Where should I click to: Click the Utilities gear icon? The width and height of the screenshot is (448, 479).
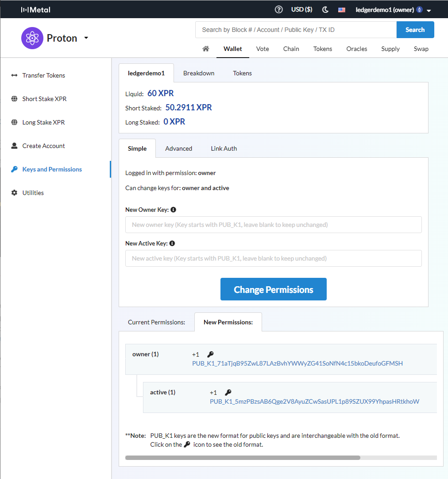(14, 192)
